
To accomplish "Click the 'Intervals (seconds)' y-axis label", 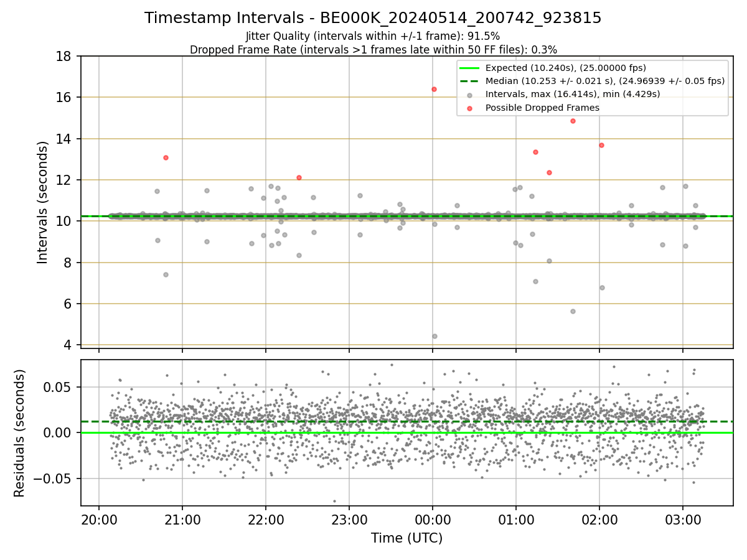I will click(x=42, y=202).
